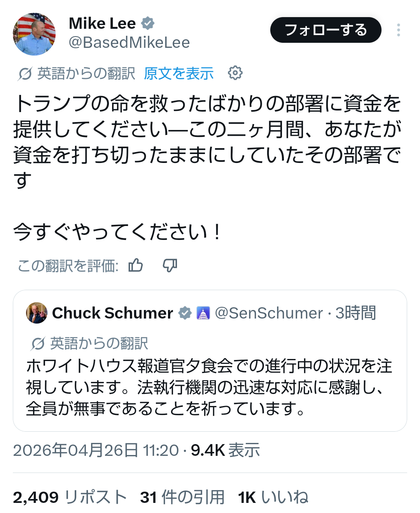Show original text via 原文を表示
Viewport: 420px width, 513px height.
(179, 74)
